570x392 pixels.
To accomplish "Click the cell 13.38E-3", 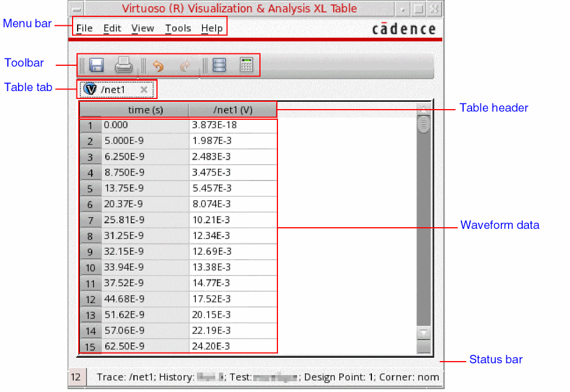I will pyautogui.click(x=233, y=267).
